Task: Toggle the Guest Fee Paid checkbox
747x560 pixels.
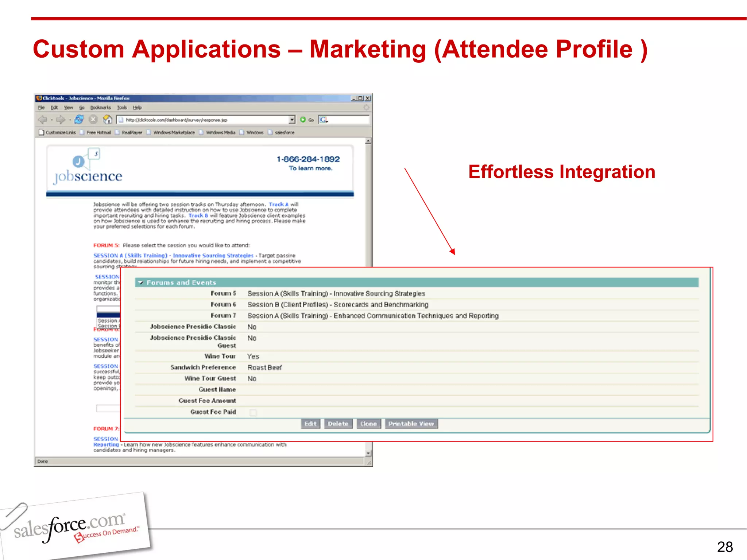Action: (253, 412)
